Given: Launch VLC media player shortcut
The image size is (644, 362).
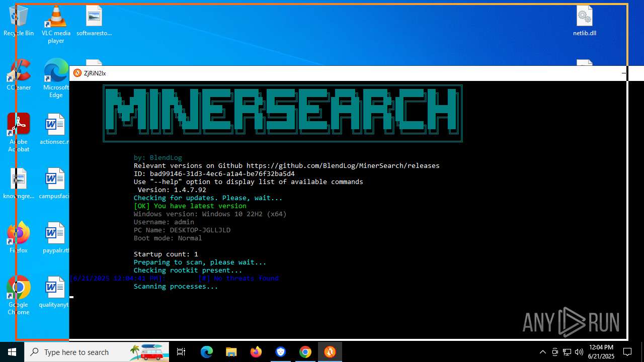Looking at the screenshot, I should [x=56, y=24].
